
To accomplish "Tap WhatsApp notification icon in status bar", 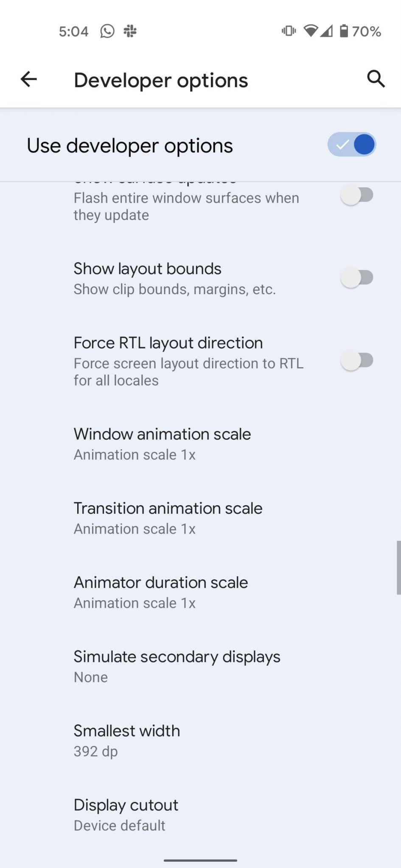I will [107, 31].
